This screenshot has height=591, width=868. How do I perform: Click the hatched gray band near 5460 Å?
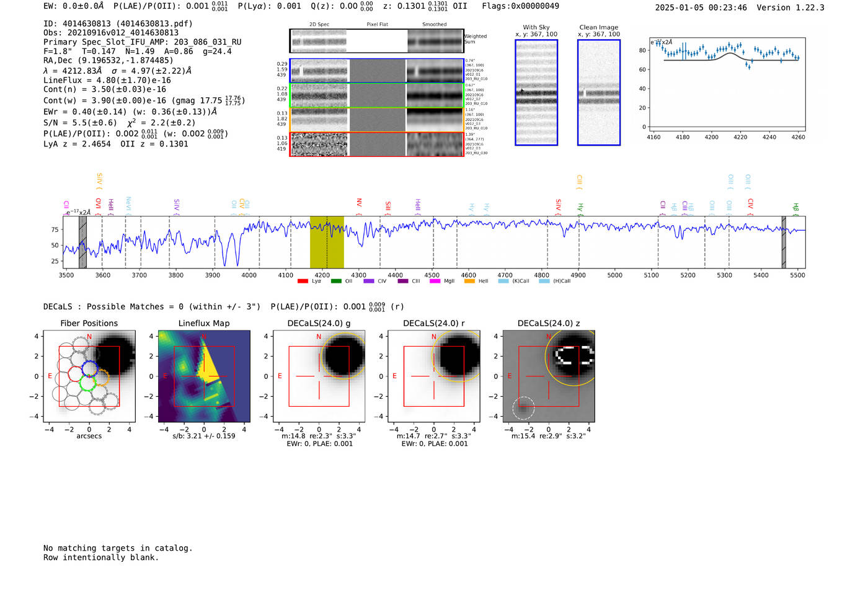(x=784, y=242)
